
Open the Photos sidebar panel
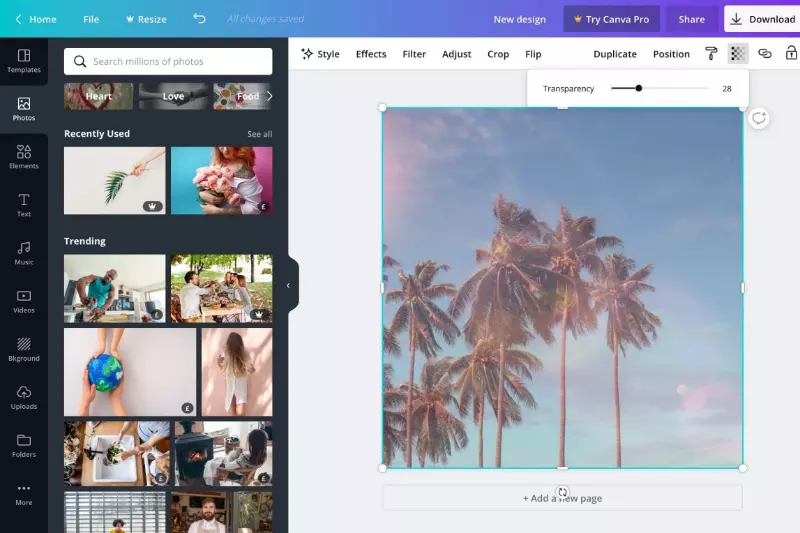(24, 109)
